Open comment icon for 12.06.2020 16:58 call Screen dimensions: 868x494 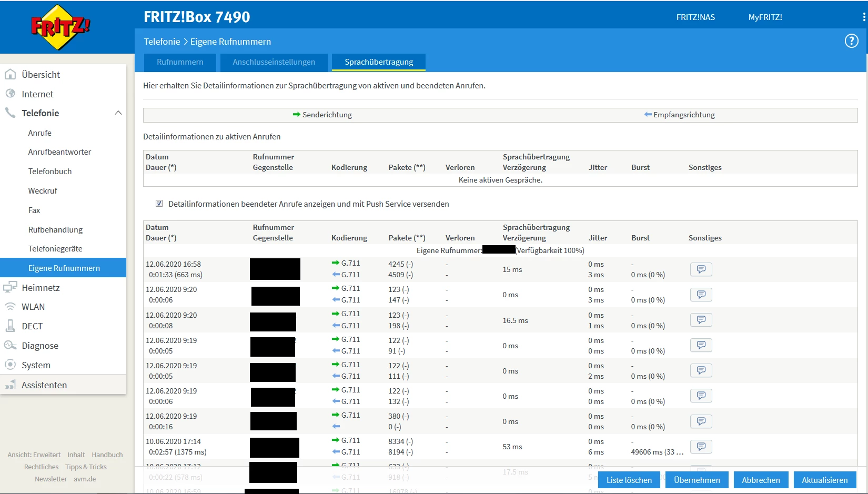701,269
